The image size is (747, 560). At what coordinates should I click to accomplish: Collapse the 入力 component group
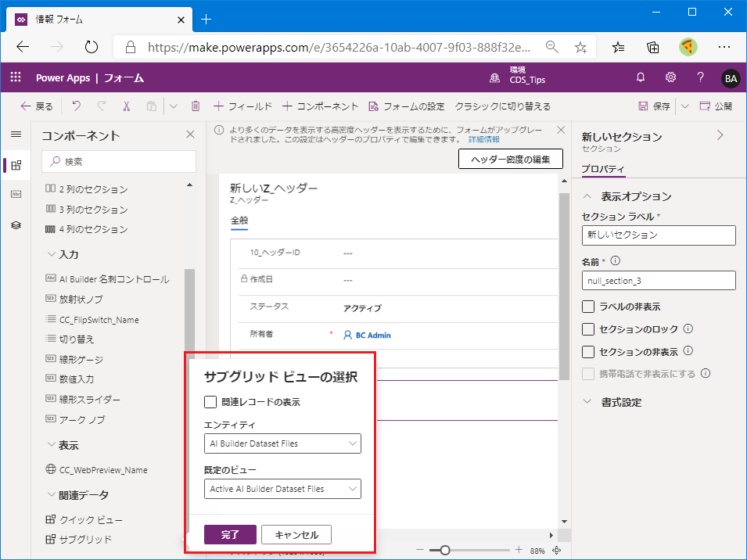[x=52, y=254]
